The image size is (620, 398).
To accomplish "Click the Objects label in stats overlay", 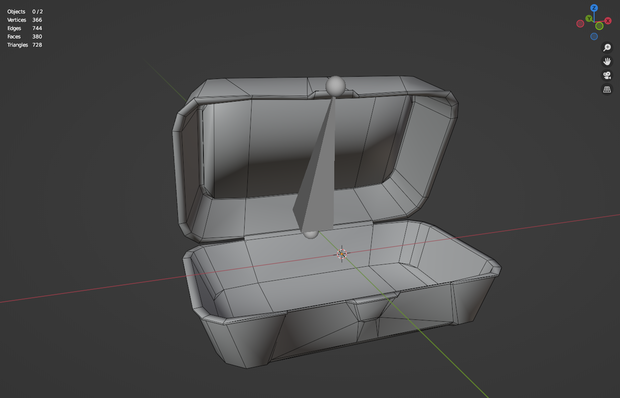I will [x=16, y=11].
